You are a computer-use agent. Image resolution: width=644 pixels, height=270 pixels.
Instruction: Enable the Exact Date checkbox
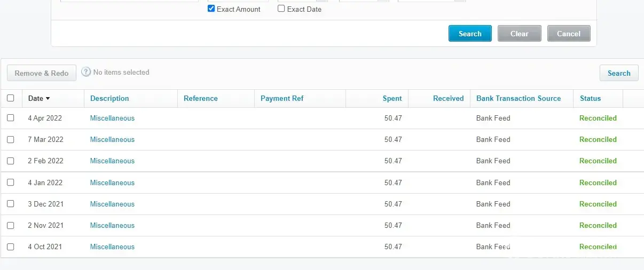tap(281, 9)
